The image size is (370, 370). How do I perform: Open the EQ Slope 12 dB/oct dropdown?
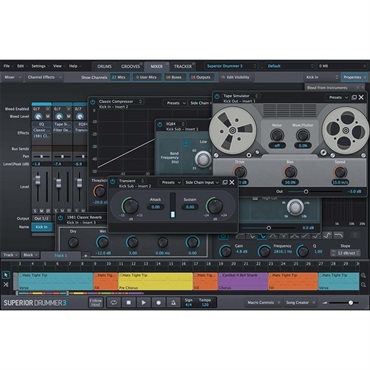345,253
